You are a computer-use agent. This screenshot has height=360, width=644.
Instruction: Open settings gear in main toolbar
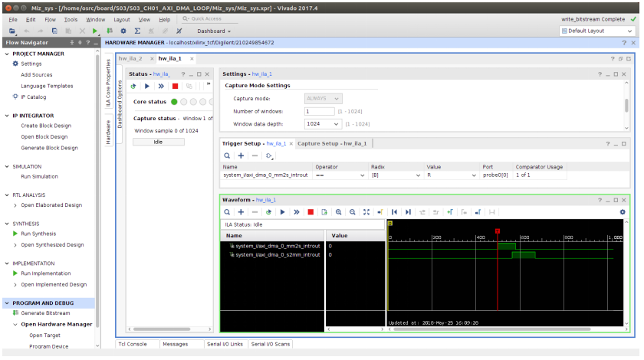(123, 31)
